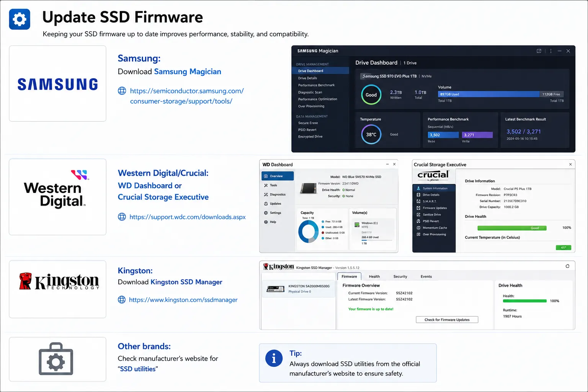Viewport: 588px width, 392px height.
Task: Click the globe icon beside support.wdc.com link
Action: coord(122,217)
